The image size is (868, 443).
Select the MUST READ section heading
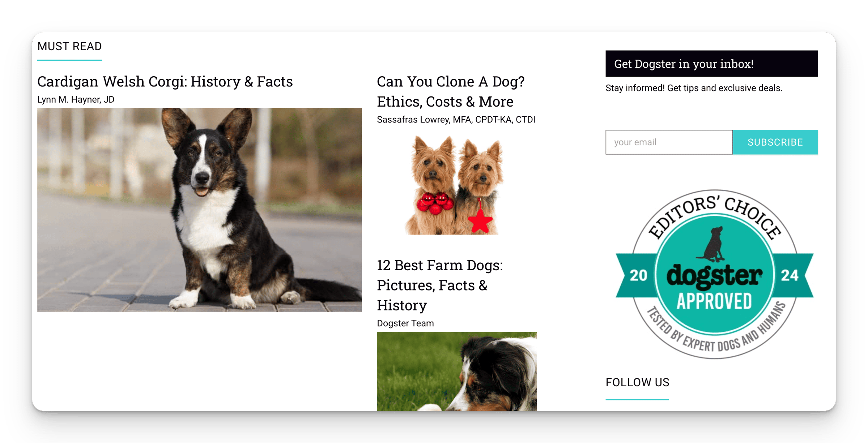pos(69,46)
